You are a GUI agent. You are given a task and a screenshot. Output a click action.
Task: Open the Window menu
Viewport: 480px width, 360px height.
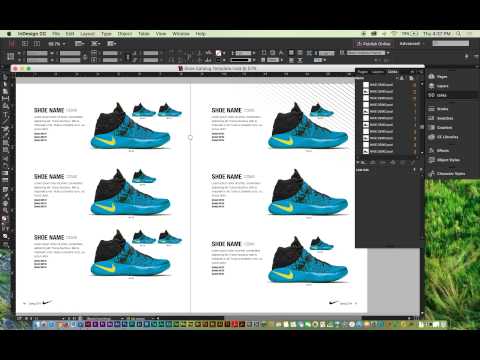181,34
